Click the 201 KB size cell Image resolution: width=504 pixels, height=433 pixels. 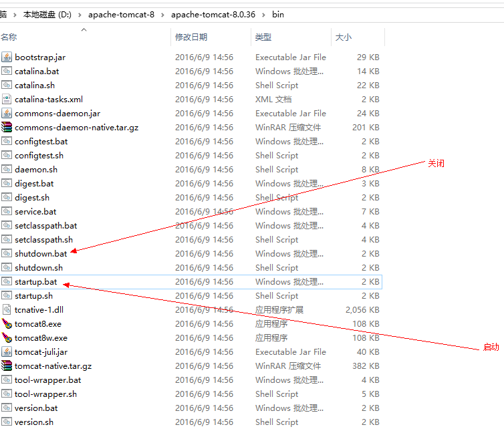(x=366, y=128)
